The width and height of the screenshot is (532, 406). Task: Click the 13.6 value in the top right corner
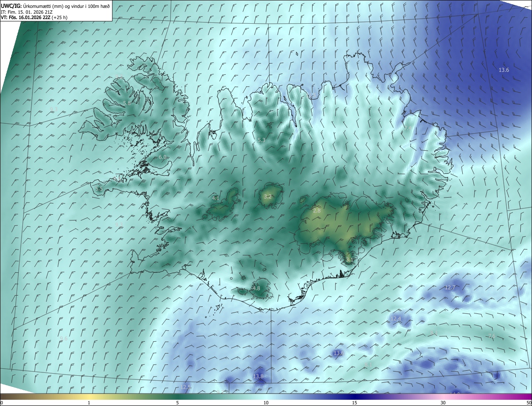[504, 70]
